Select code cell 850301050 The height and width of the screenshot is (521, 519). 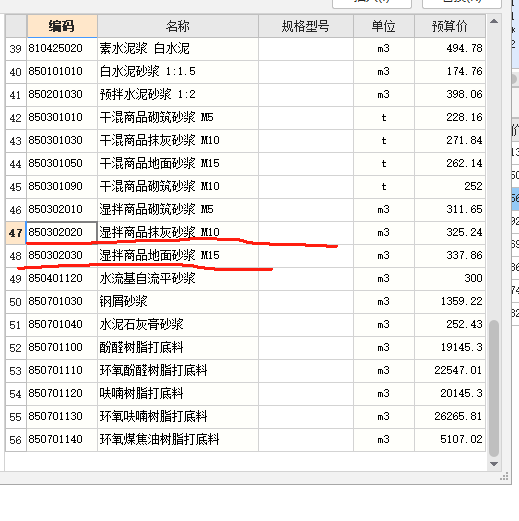(62, 164)
